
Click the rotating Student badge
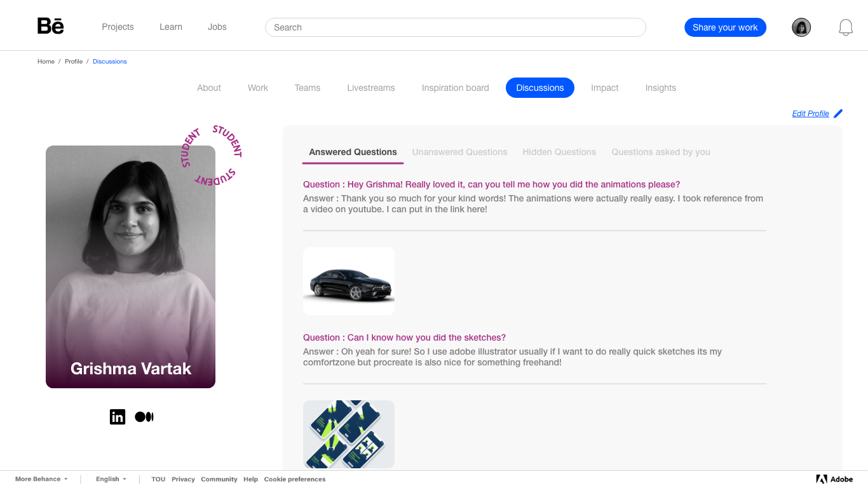point(211,156)
